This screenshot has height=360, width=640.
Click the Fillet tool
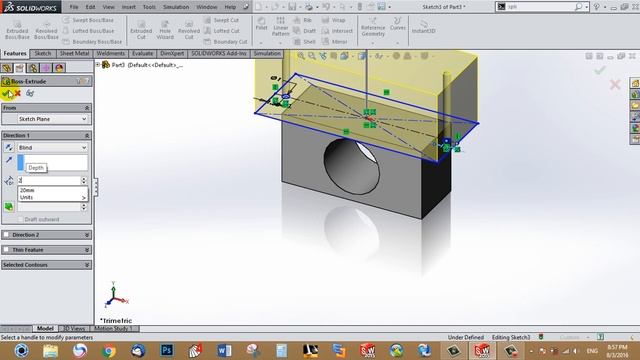(261, 24)
